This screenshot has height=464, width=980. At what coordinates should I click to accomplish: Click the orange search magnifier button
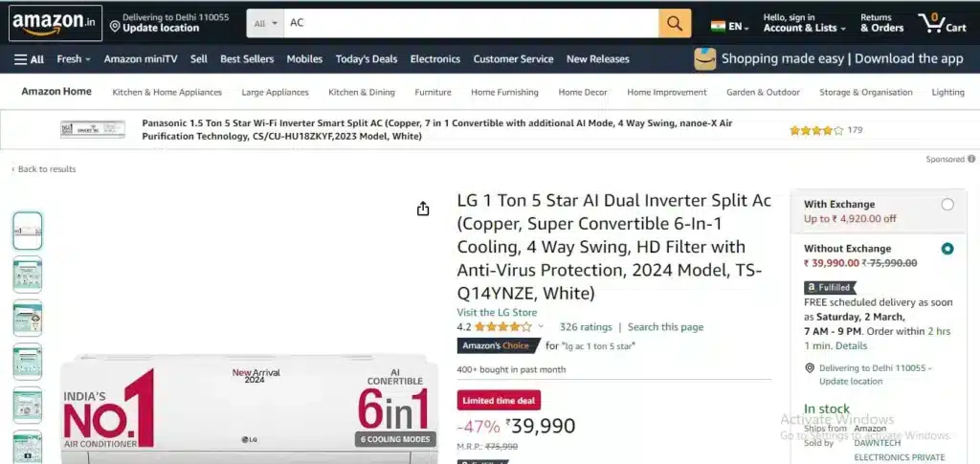(x=675, y=23)
